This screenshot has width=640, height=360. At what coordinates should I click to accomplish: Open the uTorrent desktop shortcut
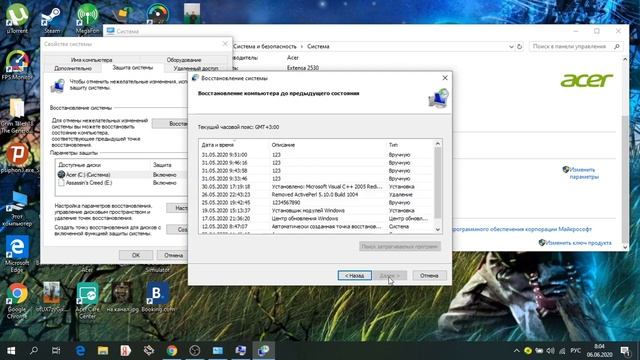point(17,18)
